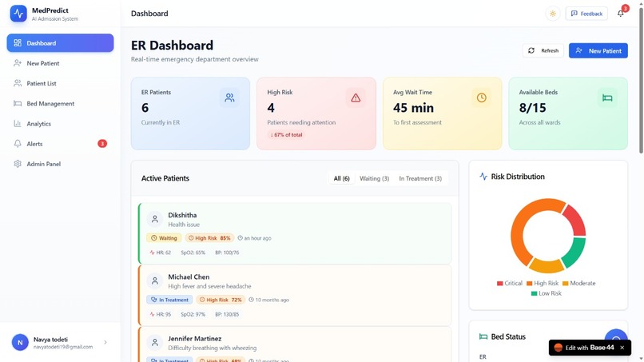644x362 pixels.
Task: Click the 'an hour ago' timestamp
Action: pos(254,238)
